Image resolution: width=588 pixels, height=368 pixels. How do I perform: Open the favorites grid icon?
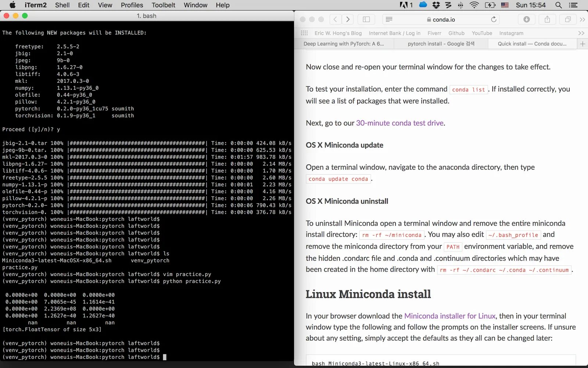point(304,33)
